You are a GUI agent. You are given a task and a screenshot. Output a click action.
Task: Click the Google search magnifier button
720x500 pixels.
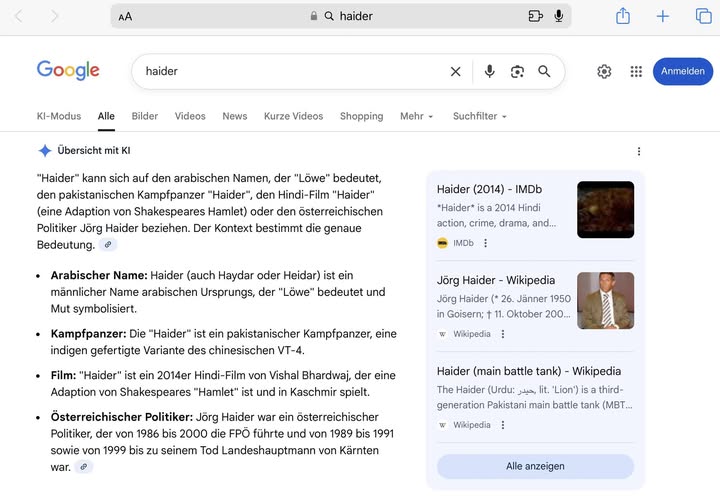[544, 71]
